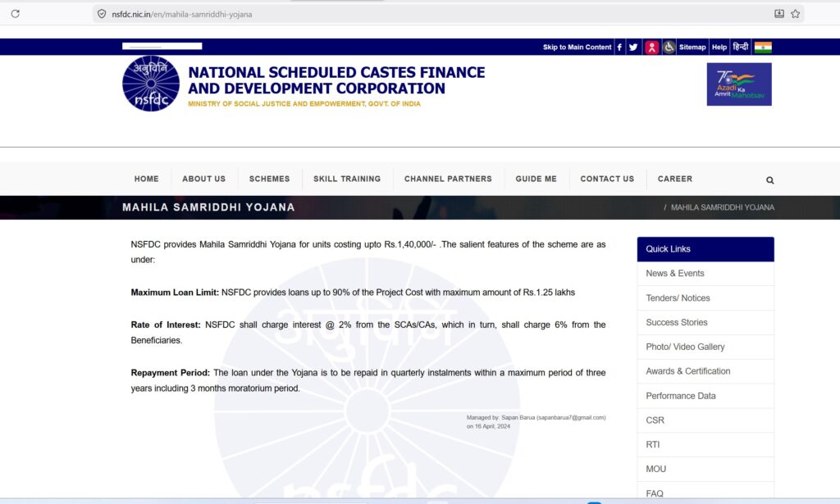The height and width of the screenshot is (504, 840).
Task: Click Skip to Main Content link
Action: coord(577,48)
